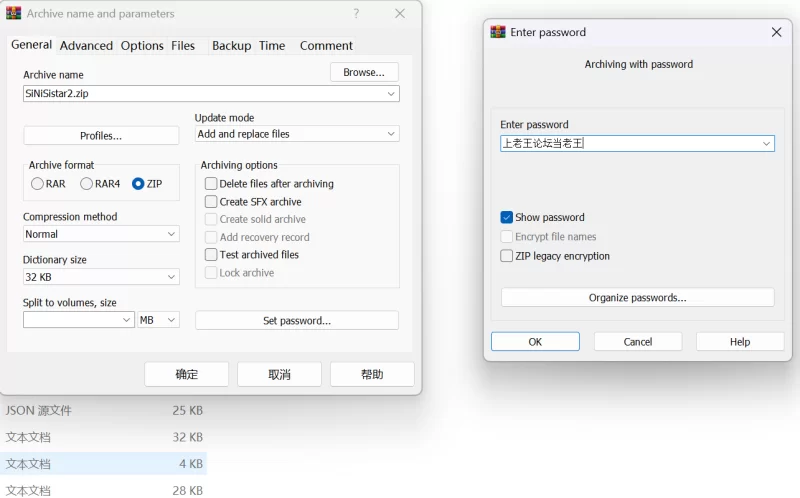Close the Enter password dialog
The width and height of the screenshot is (800, 498).
776,32
